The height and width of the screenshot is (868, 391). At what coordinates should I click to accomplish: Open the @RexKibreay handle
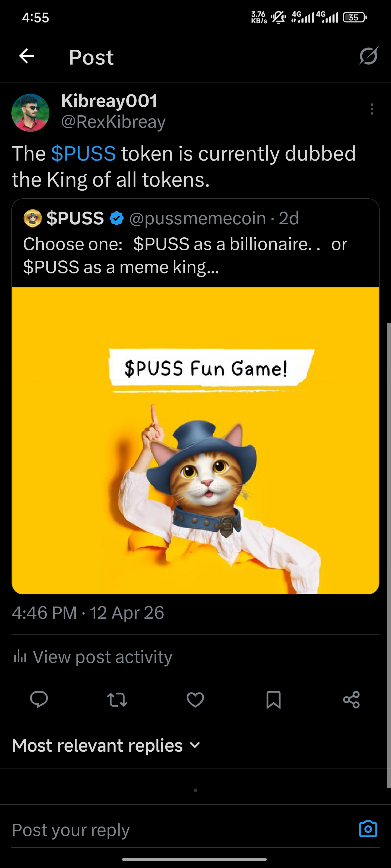pyautogui.click(x=113, y=122)
